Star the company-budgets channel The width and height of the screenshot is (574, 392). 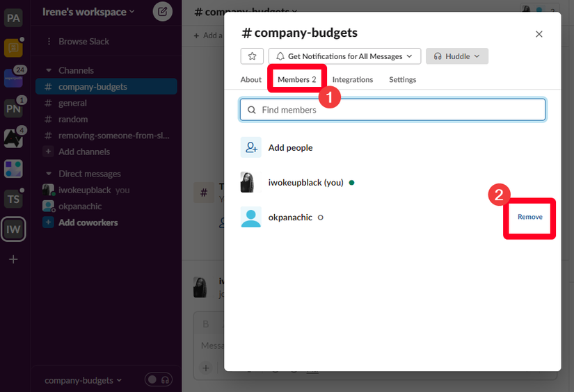click(x=252, y=56)
